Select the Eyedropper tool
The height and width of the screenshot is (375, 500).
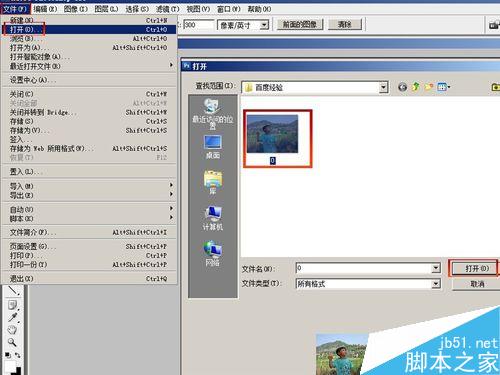coord(13,317)
